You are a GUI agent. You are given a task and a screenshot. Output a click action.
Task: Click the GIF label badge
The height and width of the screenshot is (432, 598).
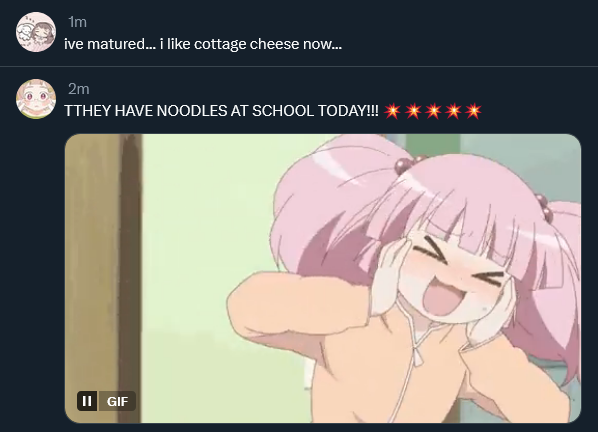point(117,401)
